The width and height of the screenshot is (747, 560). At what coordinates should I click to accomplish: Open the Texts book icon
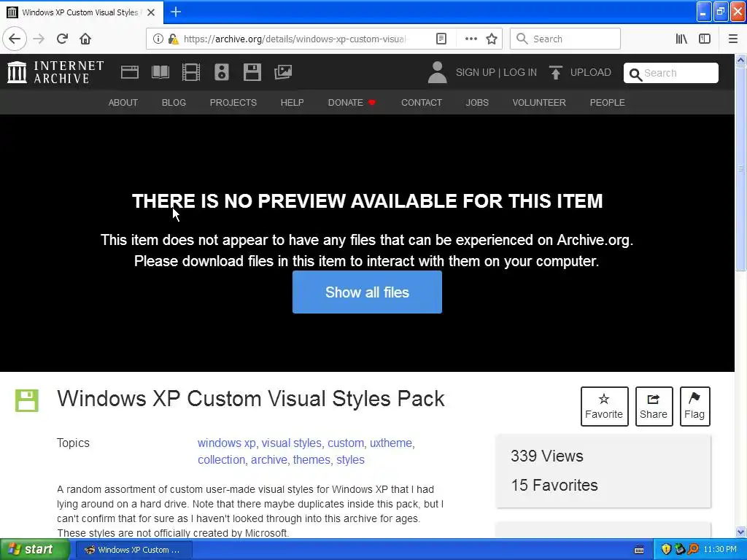[x=160, y=72]
